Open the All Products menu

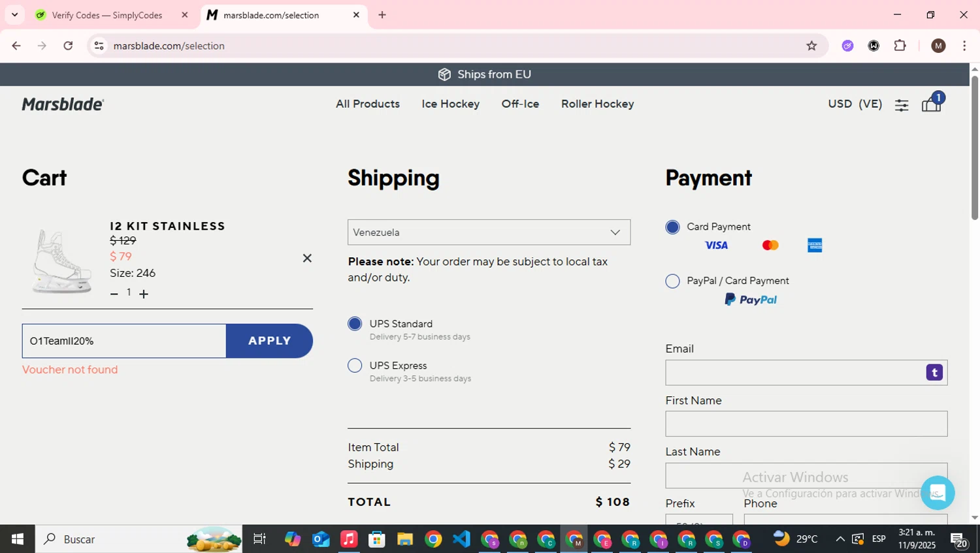pos(368,104)
